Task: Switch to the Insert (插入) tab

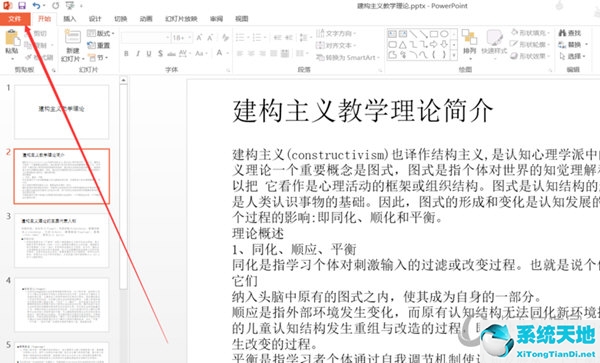Action: click(70, 19)
